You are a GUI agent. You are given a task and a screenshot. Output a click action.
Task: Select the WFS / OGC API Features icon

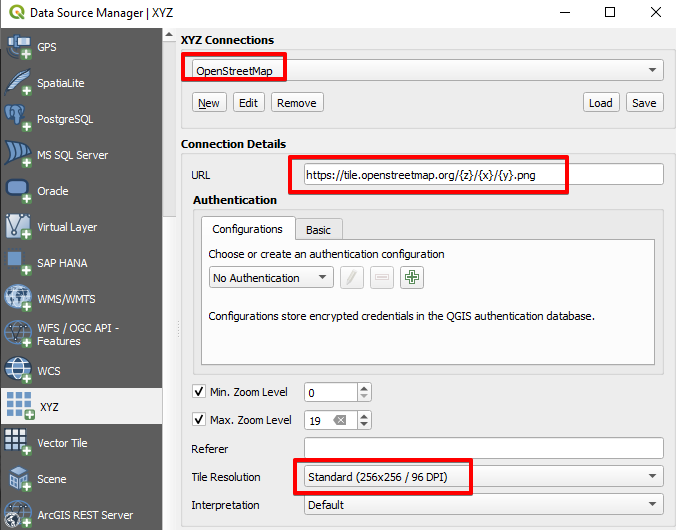pos(18,334)
